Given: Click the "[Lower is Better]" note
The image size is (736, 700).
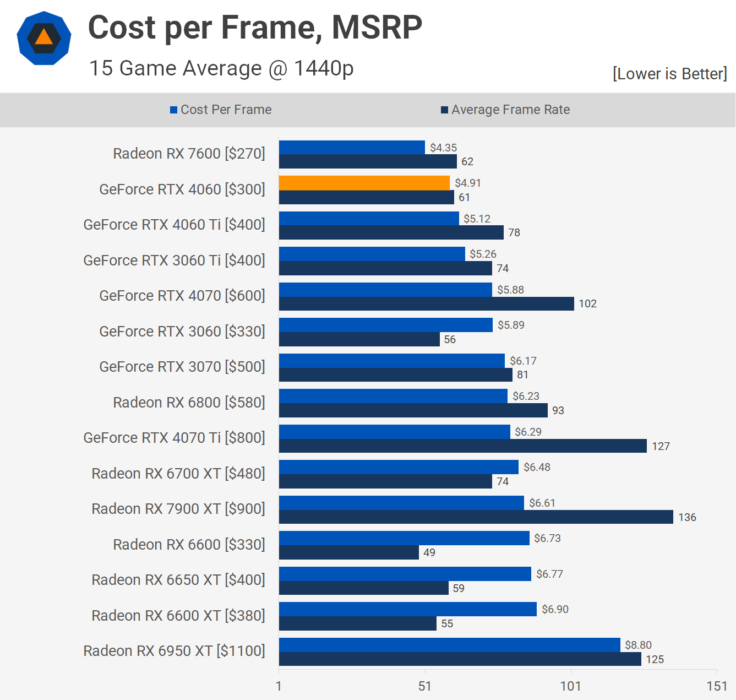Looking at the screenshot, I should coord(670,73).
